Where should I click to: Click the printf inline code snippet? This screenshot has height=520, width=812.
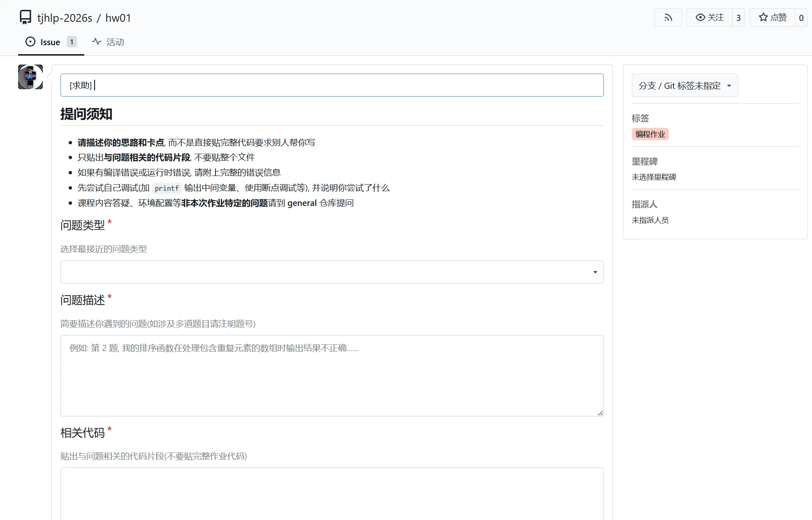point(167,188)
